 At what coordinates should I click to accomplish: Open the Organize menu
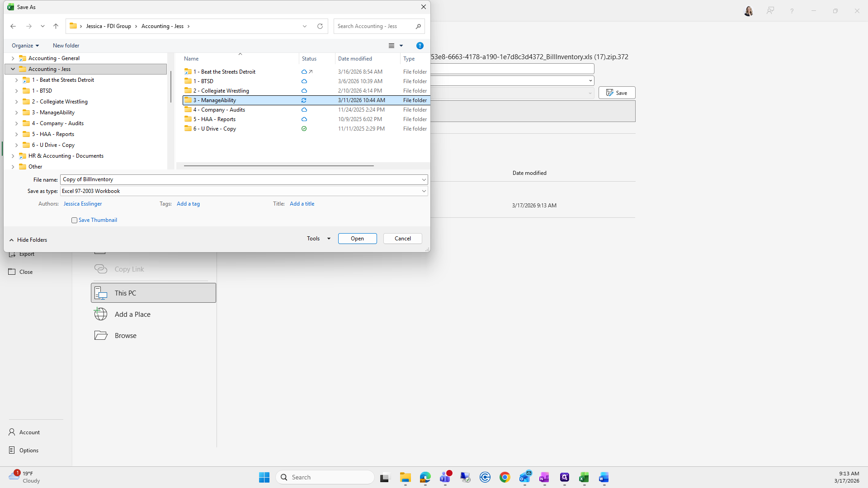[x=25, y=46]
